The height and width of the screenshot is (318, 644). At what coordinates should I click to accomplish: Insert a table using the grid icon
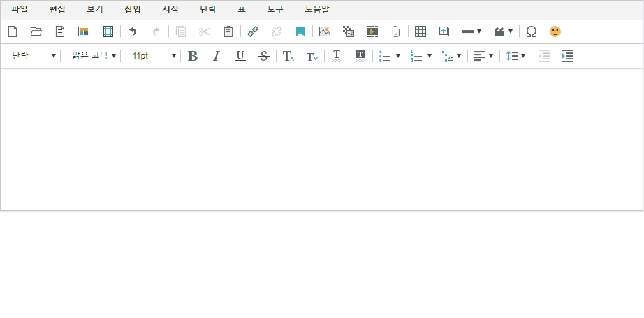pos(420,31)
